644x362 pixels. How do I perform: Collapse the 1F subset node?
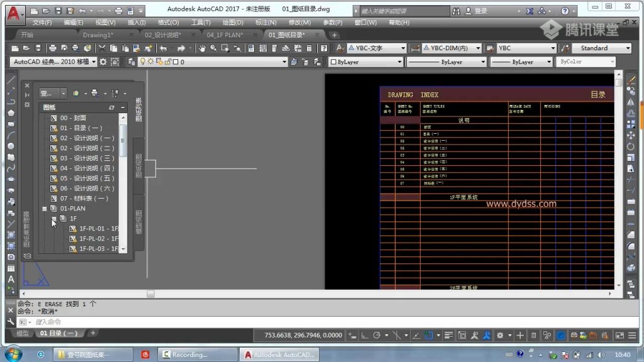pos(54,219)
